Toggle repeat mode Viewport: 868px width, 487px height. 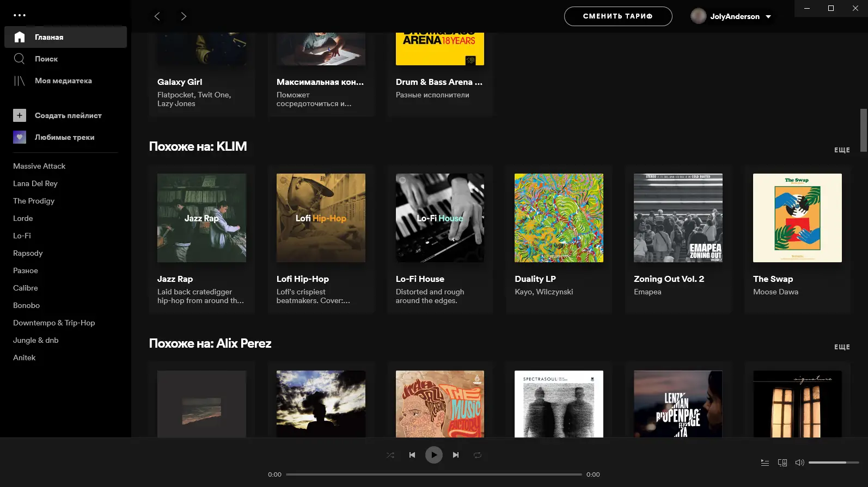pyautogui.click(x=478, y=455)
